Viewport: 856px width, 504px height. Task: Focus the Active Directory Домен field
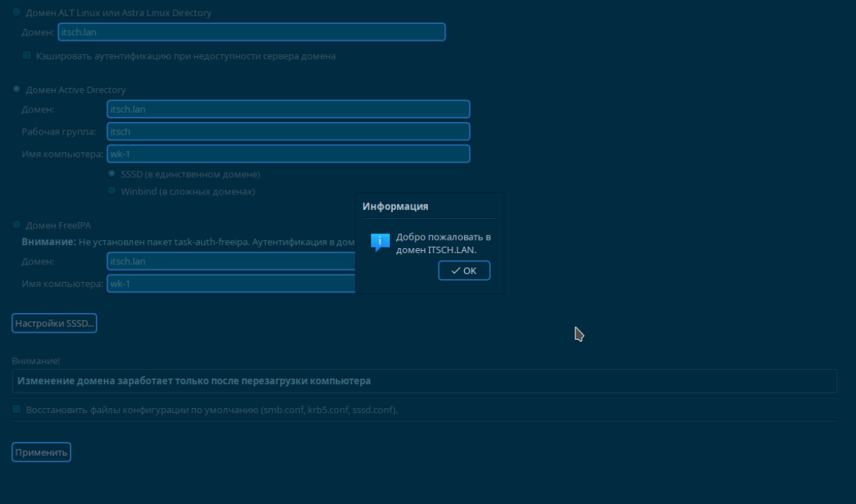pyautogui.click(x=288, y=109)
